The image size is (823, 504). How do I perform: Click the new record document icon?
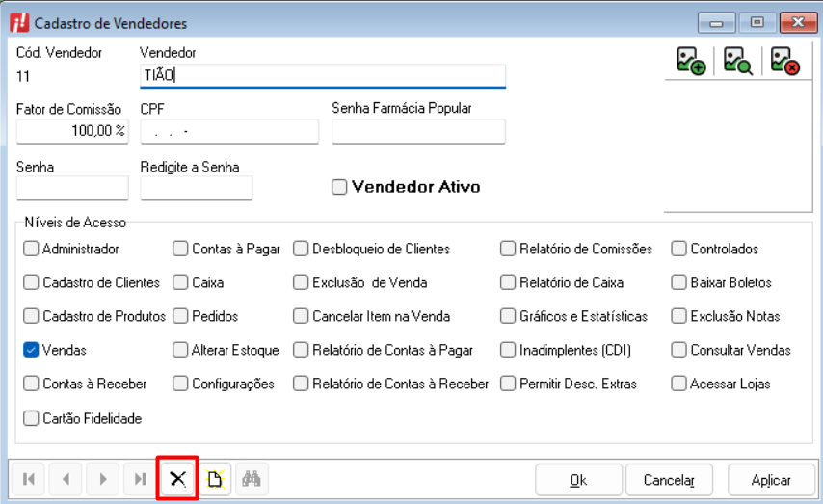[x=215, y=479]
